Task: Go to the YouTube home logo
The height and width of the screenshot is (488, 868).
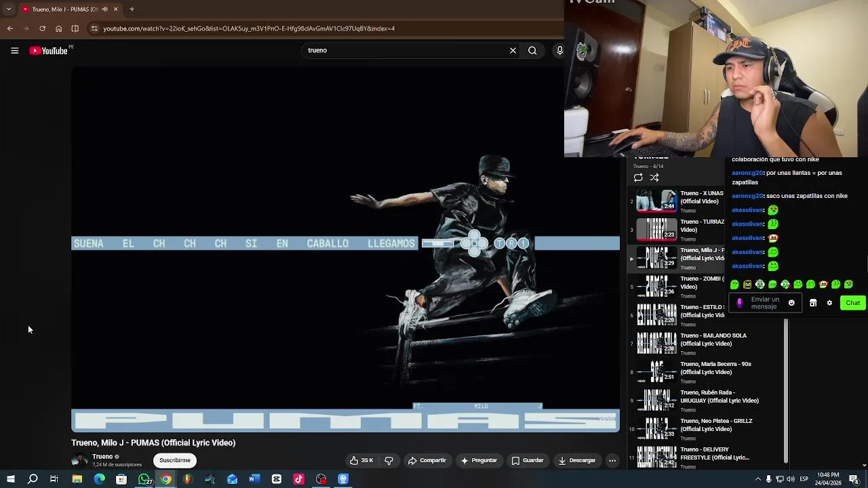Action: [50, 51]
